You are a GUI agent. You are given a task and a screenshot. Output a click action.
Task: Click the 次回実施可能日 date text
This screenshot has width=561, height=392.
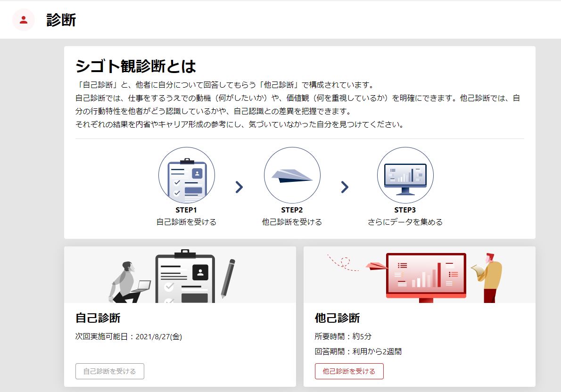coord(129,336)
